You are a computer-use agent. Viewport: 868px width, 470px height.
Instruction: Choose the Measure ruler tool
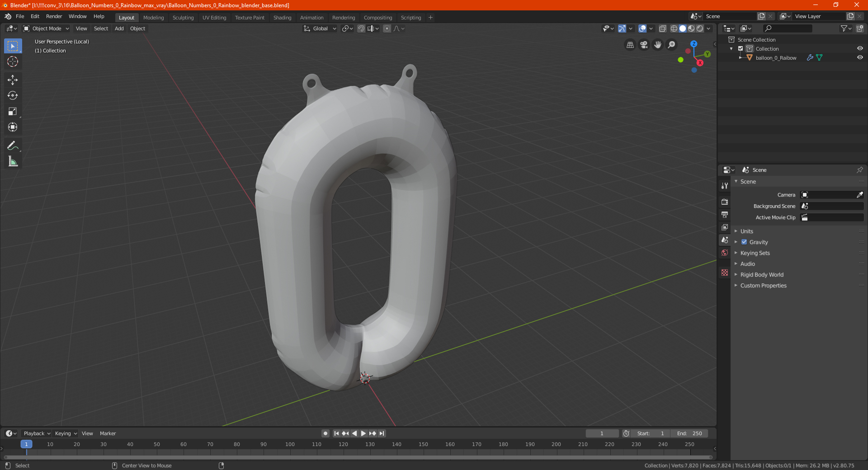[13, 161]
